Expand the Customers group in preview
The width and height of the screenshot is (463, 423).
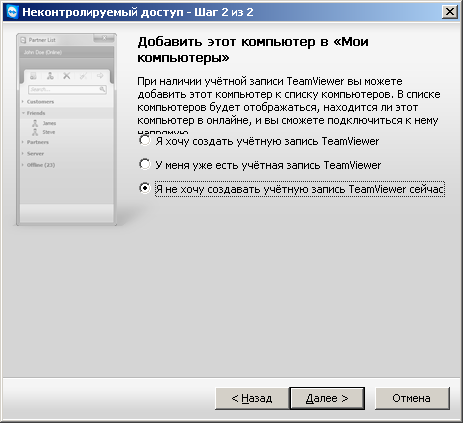click(x=37, y=102)
